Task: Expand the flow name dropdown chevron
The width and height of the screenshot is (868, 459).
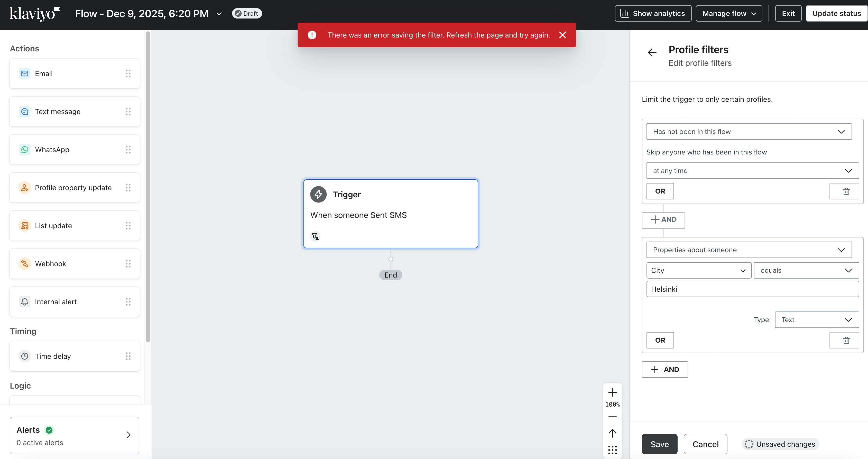Action: tap(219, 14)
